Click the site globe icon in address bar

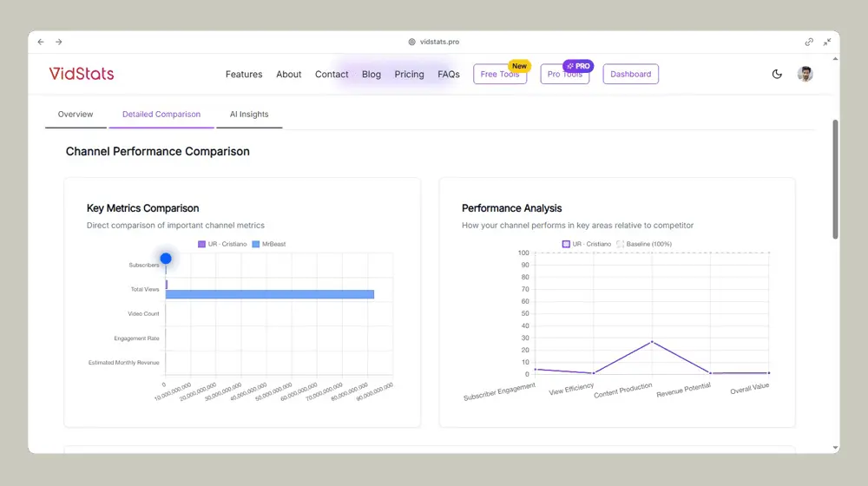point(411,42)
